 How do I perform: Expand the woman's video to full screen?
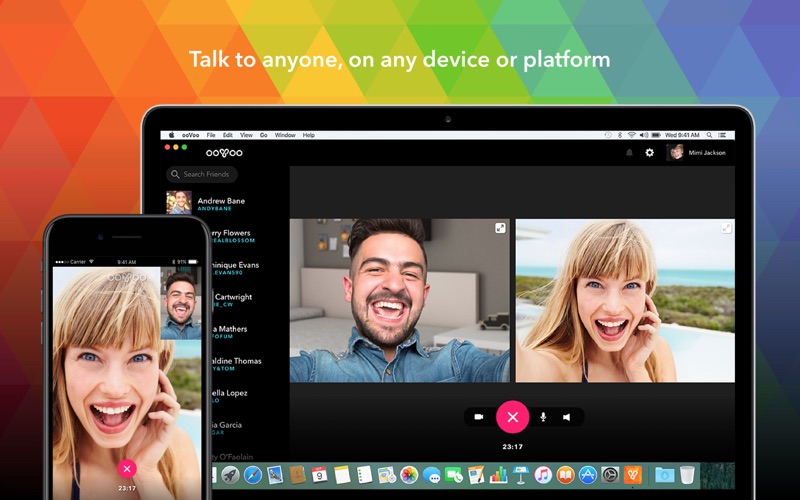[726, 228]
